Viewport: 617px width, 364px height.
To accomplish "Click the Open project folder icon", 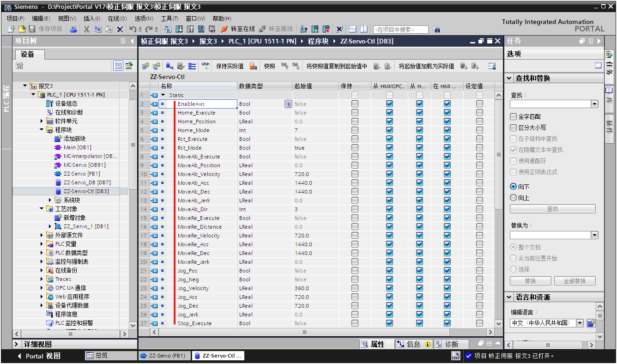I will tap(22, 29).
